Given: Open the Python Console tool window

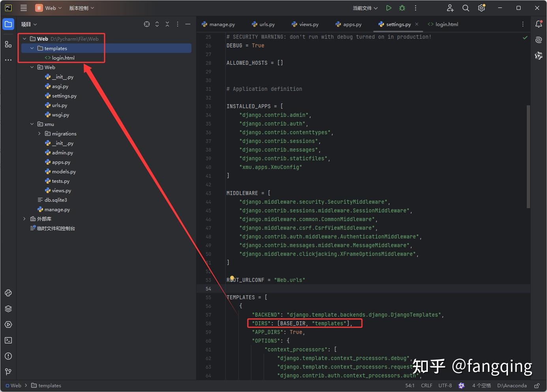Looking at the screenshot, I should [x=8, y=293].
